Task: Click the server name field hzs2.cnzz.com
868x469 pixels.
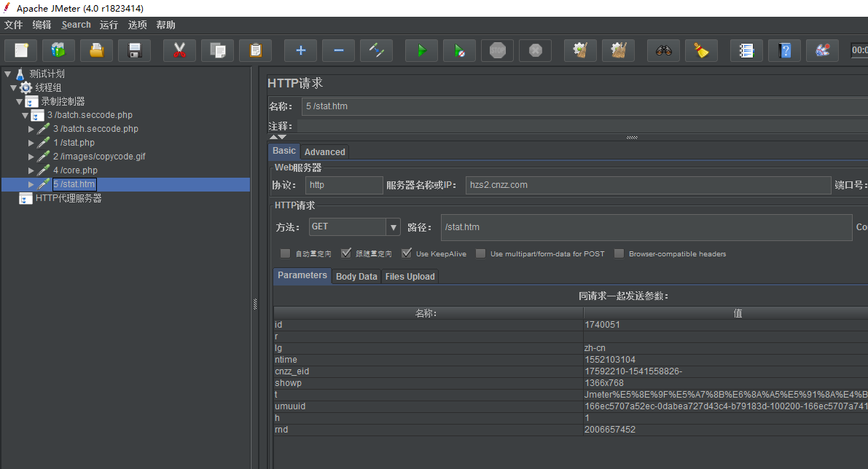Action: click(647, 185)
